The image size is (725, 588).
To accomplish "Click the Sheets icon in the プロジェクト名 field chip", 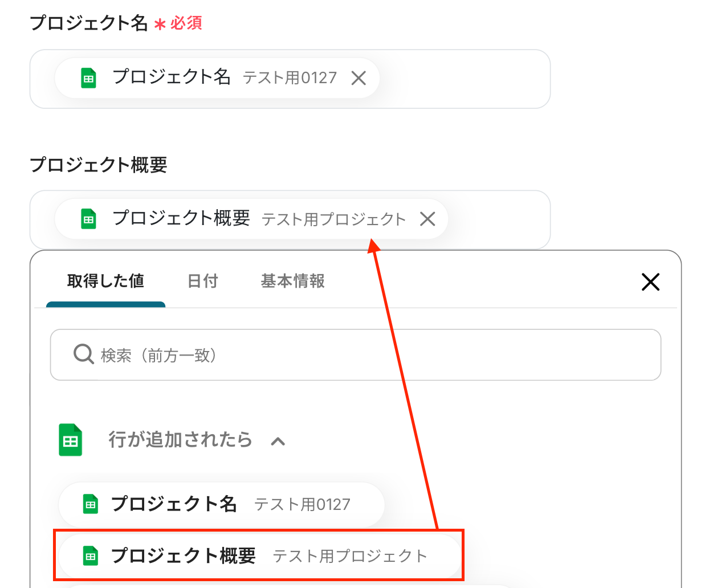I will 88,78.
